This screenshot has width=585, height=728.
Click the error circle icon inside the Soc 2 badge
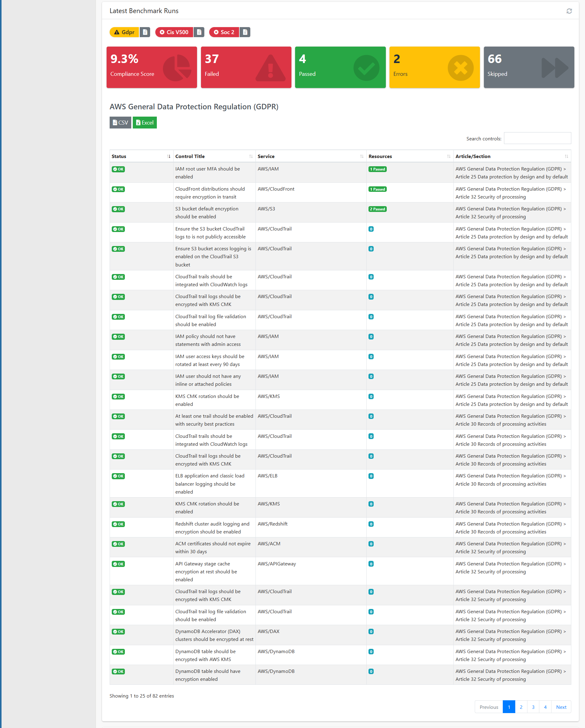click(216, 32)
